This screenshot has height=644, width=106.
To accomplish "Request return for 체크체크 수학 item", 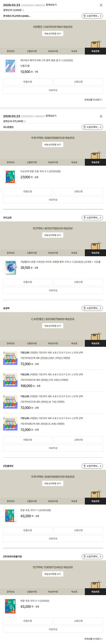I will [28, 82].
